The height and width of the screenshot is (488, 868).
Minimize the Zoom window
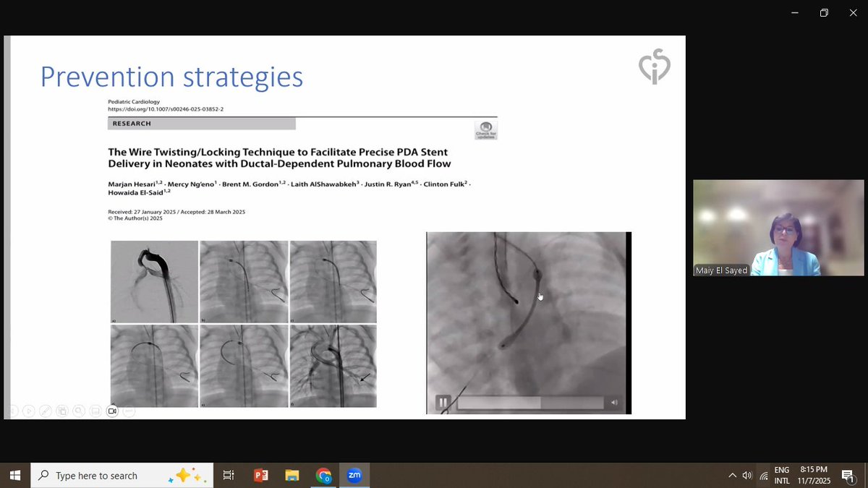(x=795, y=13)
